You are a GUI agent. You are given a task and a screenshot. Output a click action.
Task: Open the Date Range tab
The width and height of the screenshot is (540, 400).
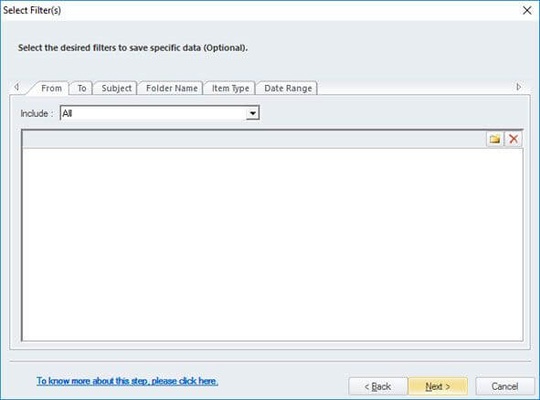tap(288, 88)
